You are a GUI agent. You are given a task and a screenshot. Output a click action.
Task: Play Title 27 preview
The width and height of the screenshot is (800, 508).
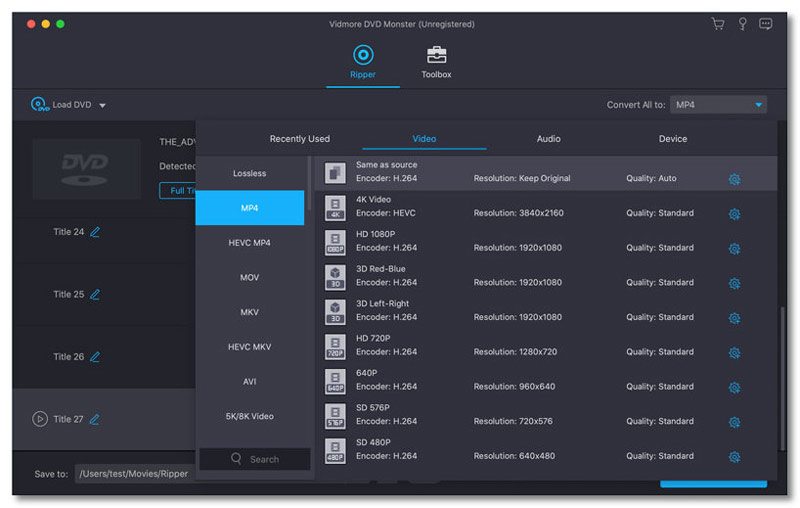point(40,419)
